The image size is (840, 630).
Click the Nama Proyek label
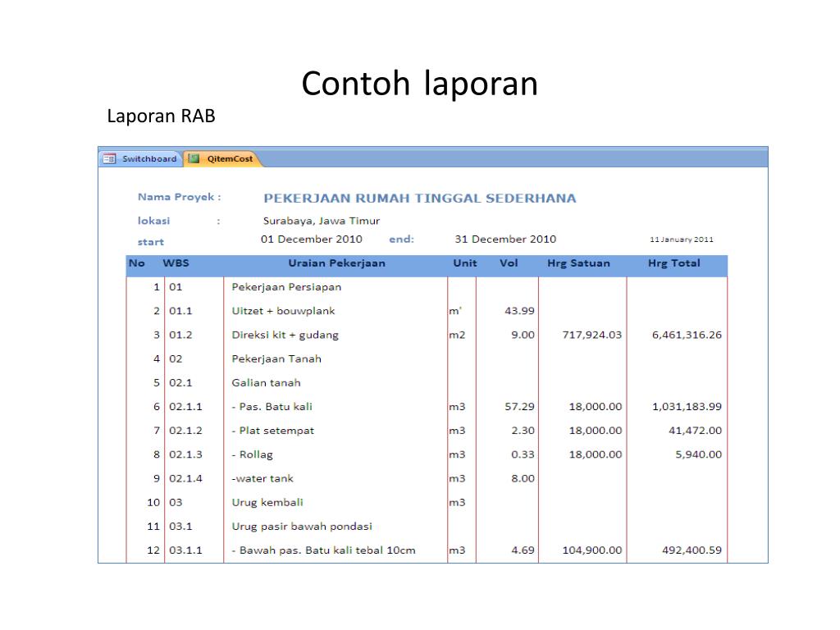tap(180, 197)
